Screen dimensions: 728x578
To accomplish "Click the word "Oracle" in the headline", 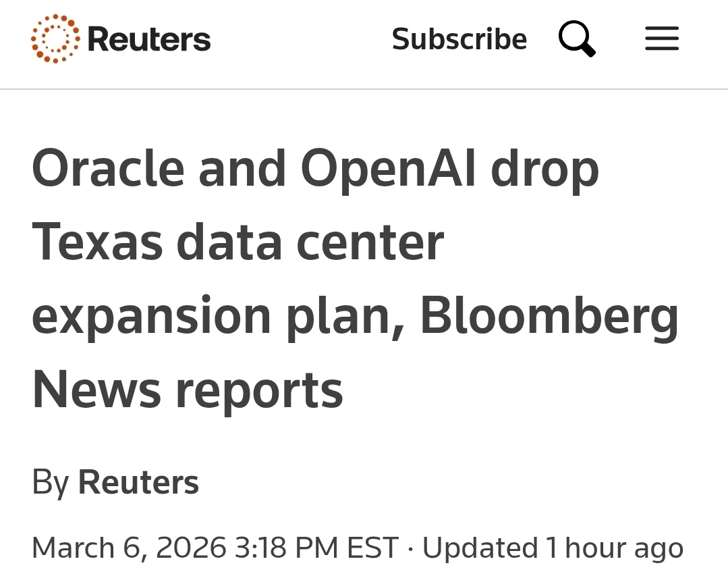I will pyautogui.click(x=108, y=169).
